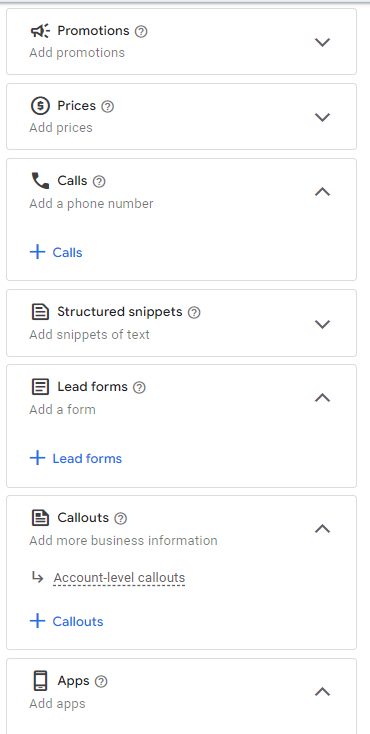Open the help tooltip beside Promotions
The width and height of the screenshot is (370, 734).
pos(141,31)
